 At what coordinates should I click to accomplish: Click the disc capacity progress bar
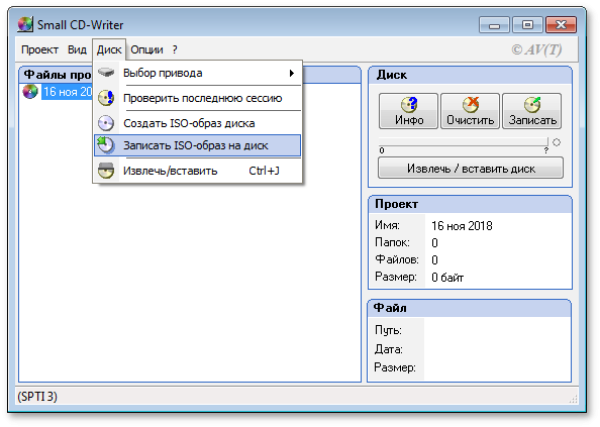463,142
